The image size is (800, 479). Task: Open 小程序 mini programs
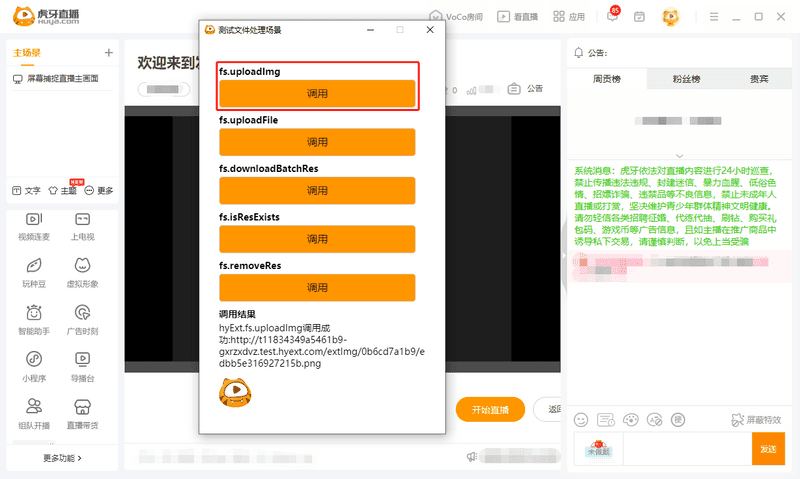click(34, 367)
